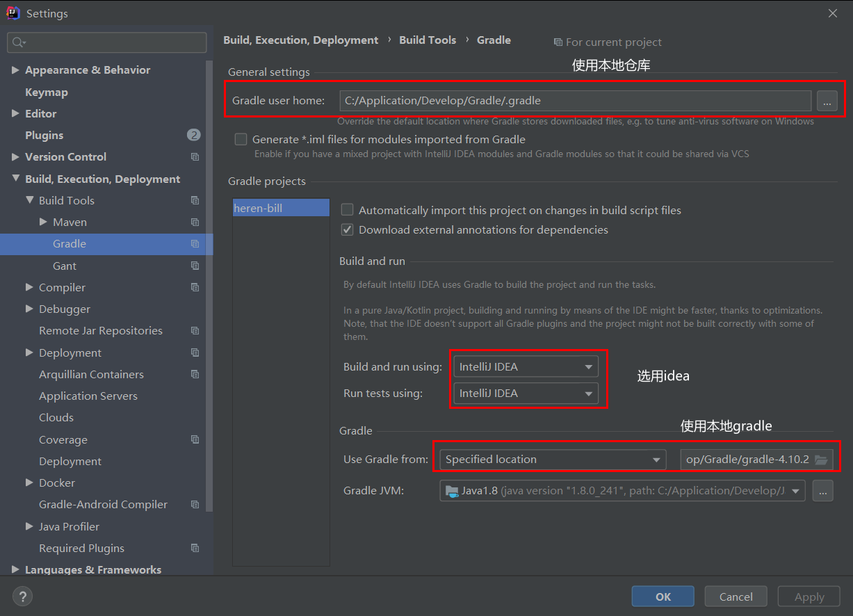Click the Java1.8 JDK folder icon

(452, 491)
